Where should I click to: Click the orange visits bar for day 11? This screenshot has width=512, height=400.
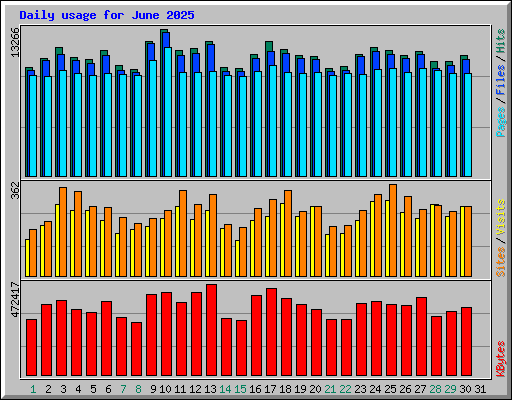(x=183, y=233)
